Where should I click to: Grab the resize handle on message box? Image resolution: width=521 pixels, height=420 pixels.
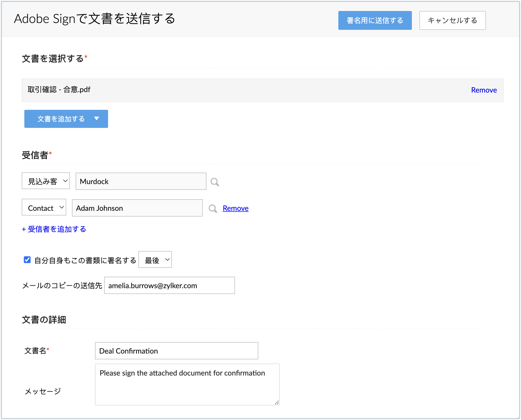click(x=277, y=402)
